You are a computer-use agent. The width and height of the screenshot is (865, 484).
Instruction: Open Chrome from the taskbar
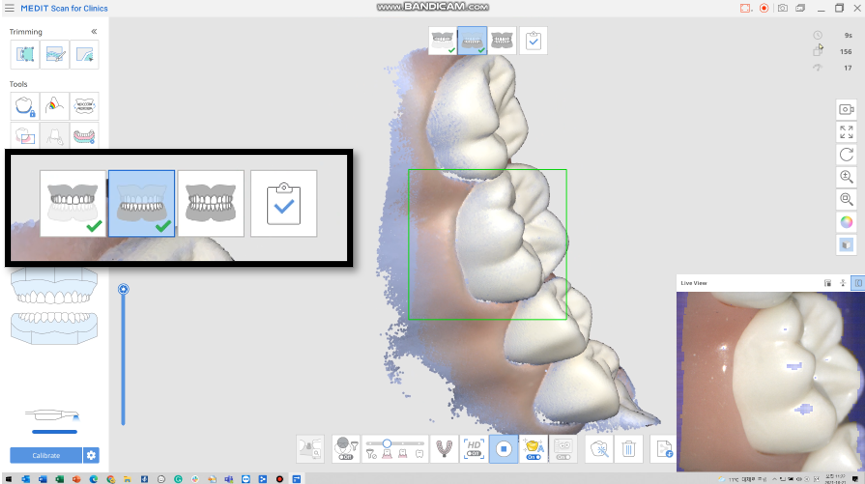point(110,479)
